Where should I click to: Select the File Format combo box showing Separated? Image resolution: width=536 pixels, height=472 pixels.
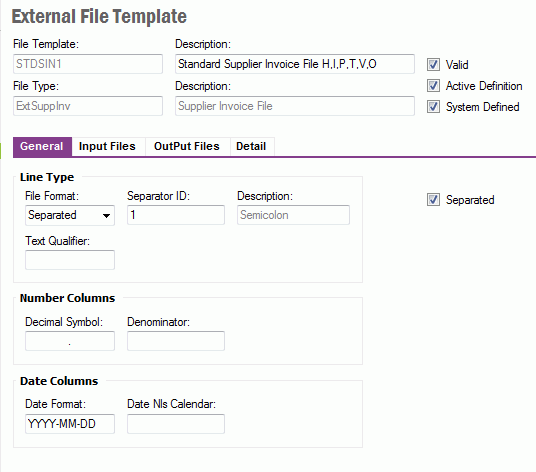[x=70, y=215]
